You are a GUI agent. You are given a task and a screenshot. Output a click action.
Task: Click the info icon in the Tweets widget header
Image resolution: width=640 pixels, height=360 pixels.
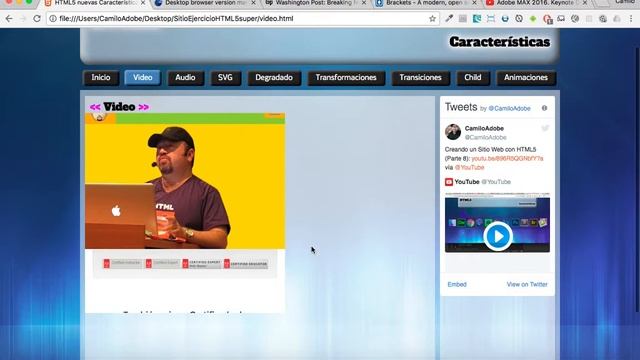[x=544, y=108]
